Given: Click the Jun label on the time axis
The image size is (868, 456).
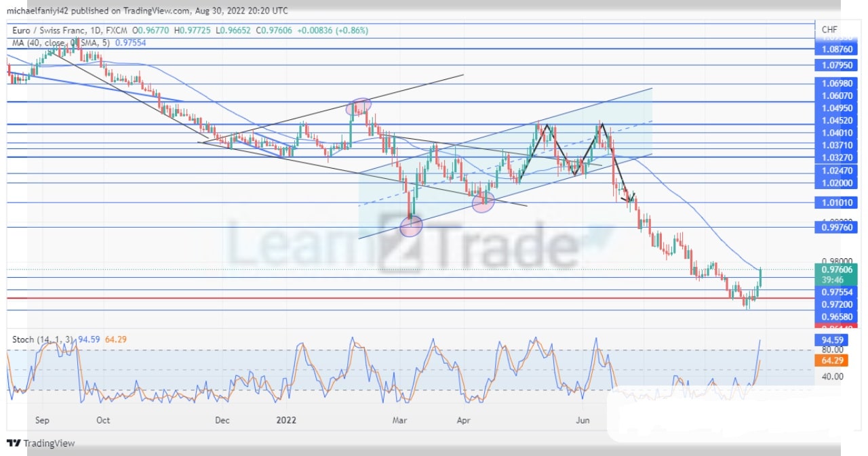Looking at the screenshot, I should pyautogui.click(x=583, y=420).
